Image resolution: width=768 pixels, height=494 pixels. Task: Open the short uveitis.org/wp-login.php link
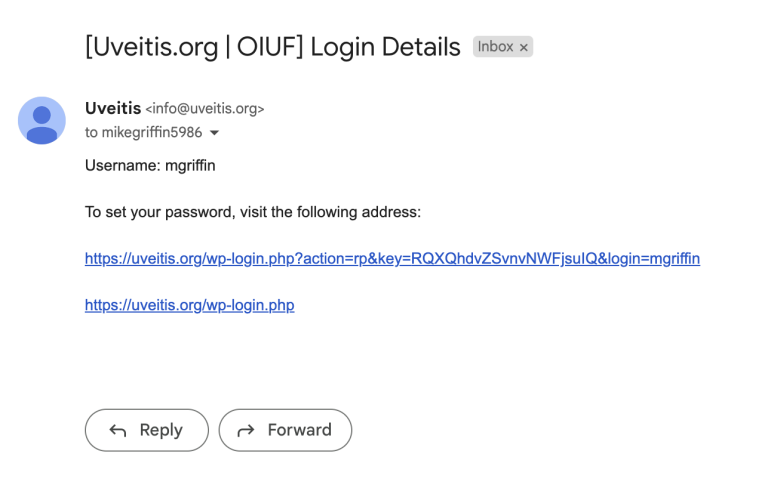[189, 305]
